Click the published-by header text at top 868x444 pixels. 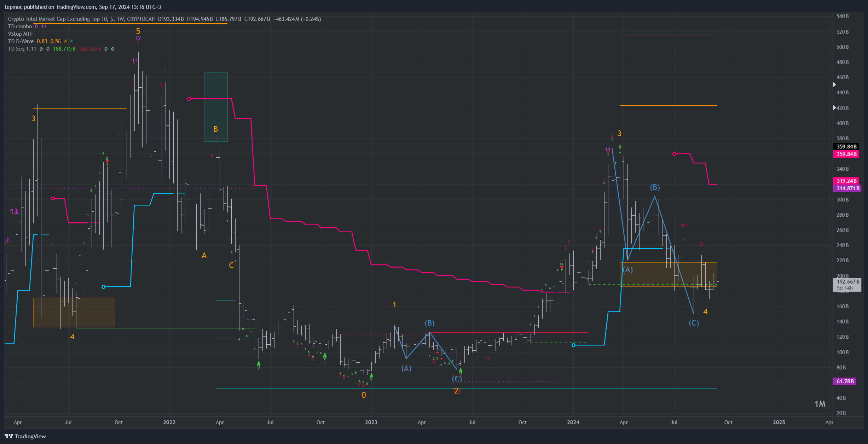click(x=83, y=7)
